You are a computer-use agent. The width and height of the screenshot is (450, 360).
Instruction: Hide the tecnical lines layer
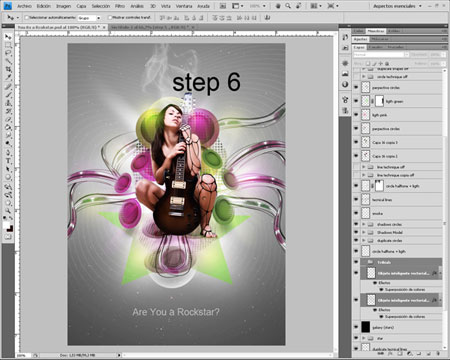pos(356,199)
